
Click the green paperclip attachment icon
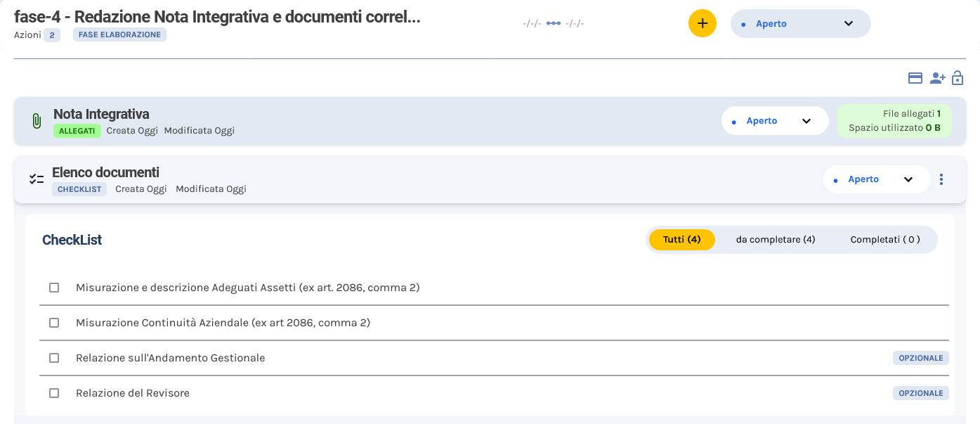click(37, 121)
